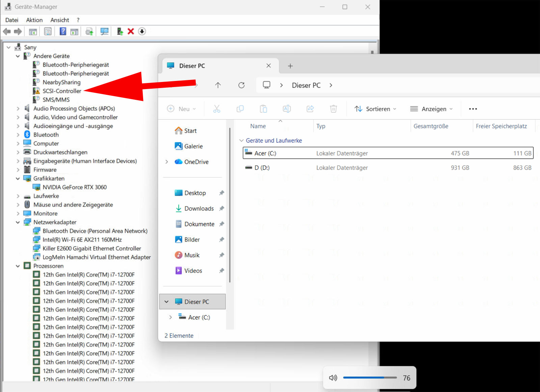
Task: Open the three-dot more options menu in Explorer
Action: [473, 109]
